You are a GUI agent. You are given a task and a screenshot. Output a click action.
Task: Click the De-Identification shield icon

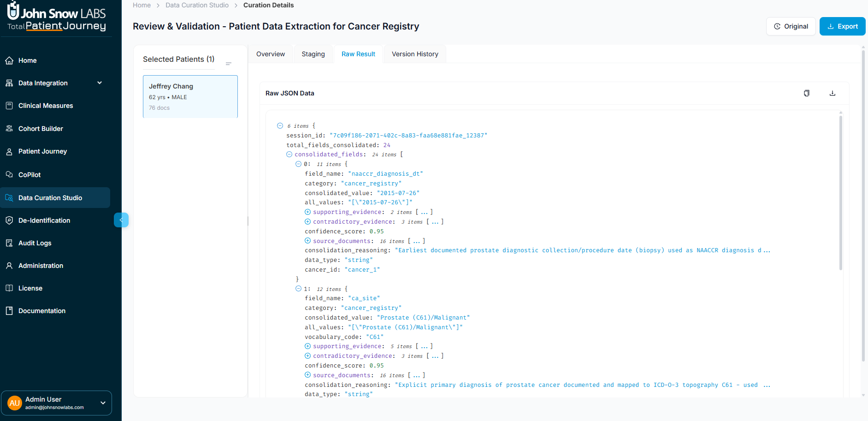click(x=9, y=220)
